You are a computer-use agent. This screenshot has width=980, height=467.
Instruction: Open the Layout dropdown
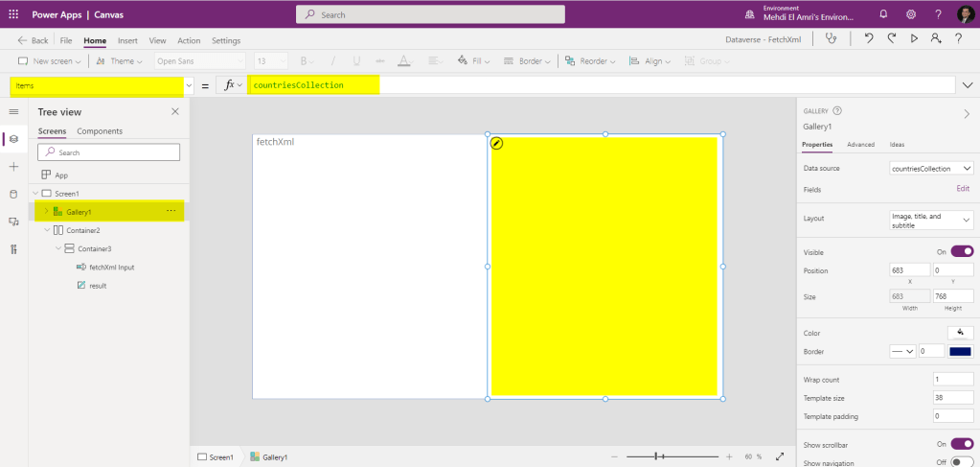click(x=931, y=221)
